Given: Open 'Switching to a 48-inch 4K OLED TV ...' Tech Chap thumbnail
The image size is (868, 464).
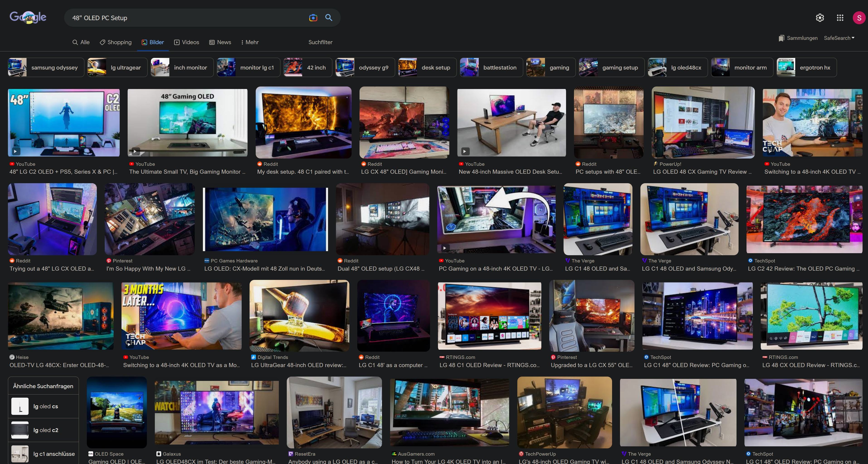Looking at the screenshot, I should (x=812, y=123).
